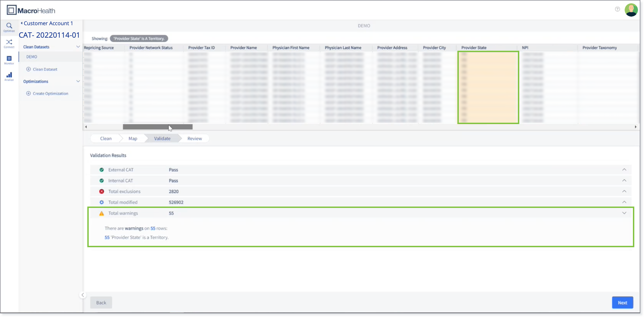Open Customer Account 1 breadcrumb
This screenshot has width=644, height=317.
48,23
